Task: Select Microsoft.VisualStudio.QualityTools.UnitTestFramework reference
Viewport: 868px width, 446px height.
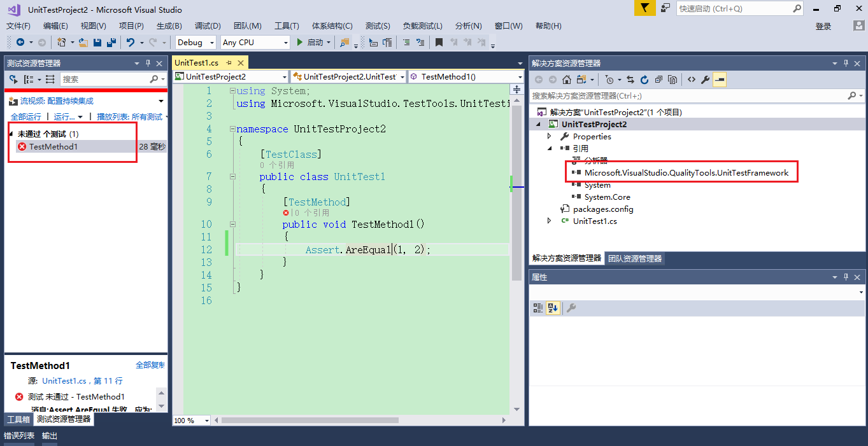Action: [x=687, y=172]
